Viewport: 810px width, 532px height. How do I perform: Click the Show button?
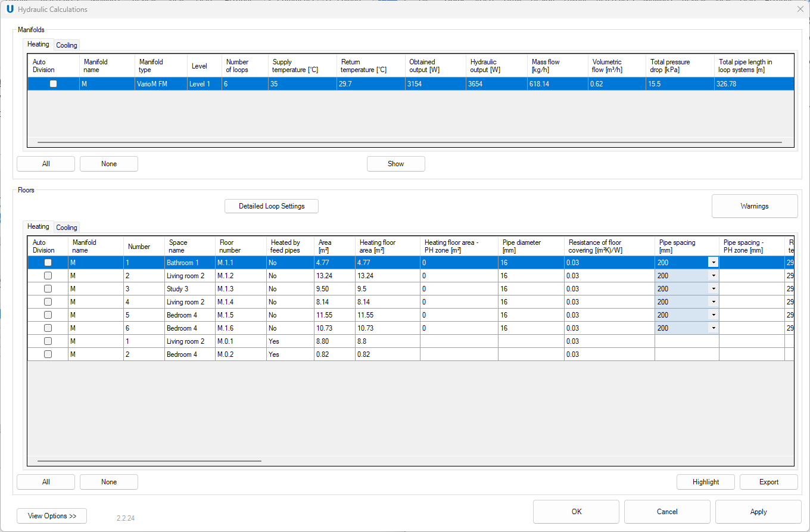point(396,164)
